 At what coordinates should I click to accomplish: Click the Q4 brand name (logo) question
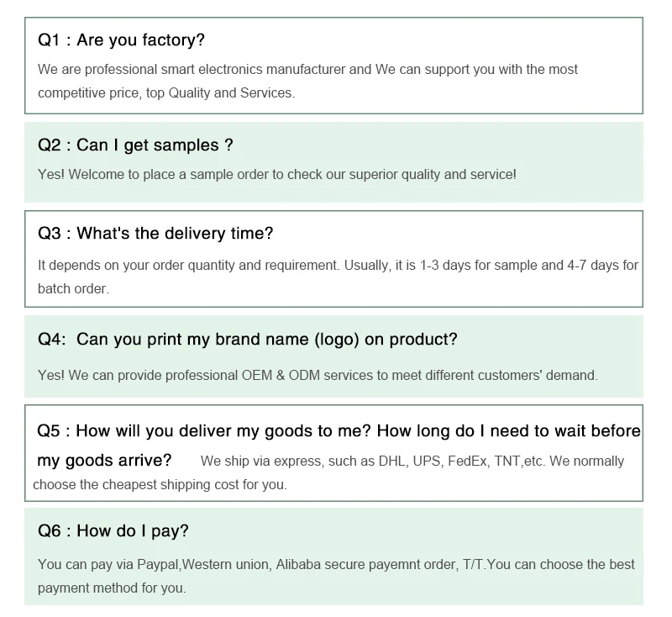coord(248,340)
